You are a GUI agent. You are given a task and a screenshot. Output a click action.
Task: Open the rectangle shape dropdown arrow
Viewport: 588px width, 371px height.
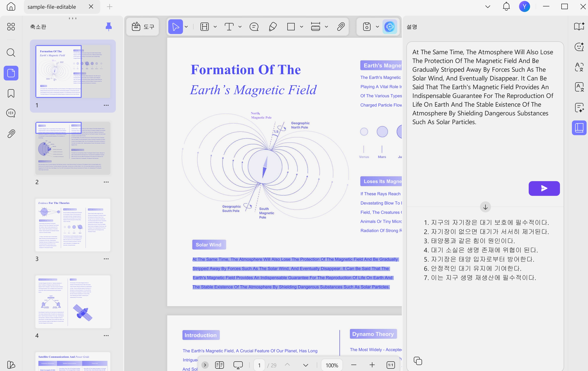click(302, 27)
